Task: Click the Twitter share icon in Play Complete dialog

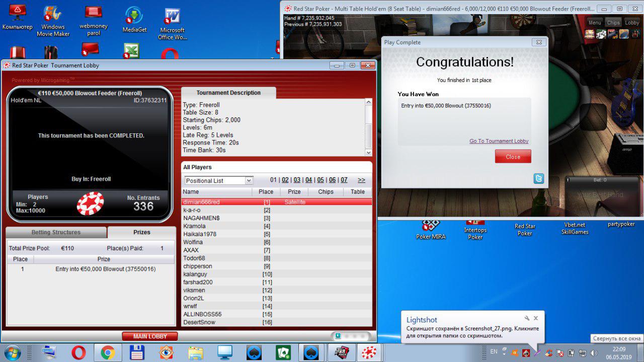Action: pos(539,178)
